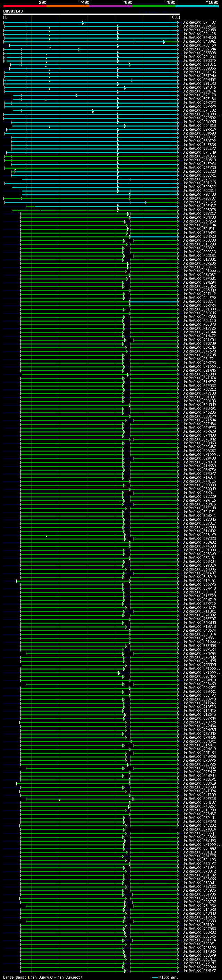
Task: Open hit UniRef100_A7R058
Action: [199, 30]
